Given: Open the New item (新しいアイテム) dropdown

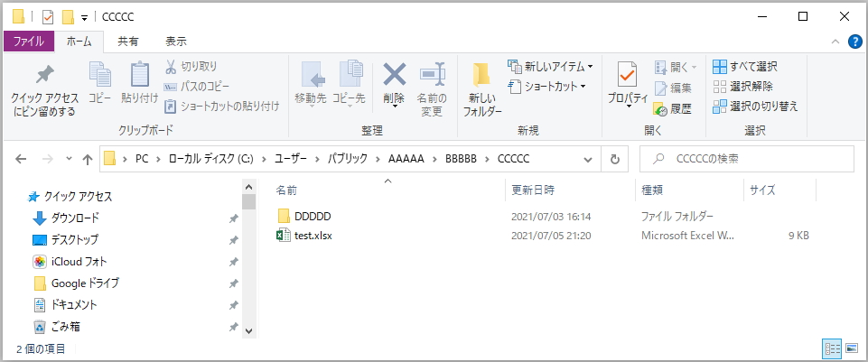Looking at the screenshot, I should [550, 67].
